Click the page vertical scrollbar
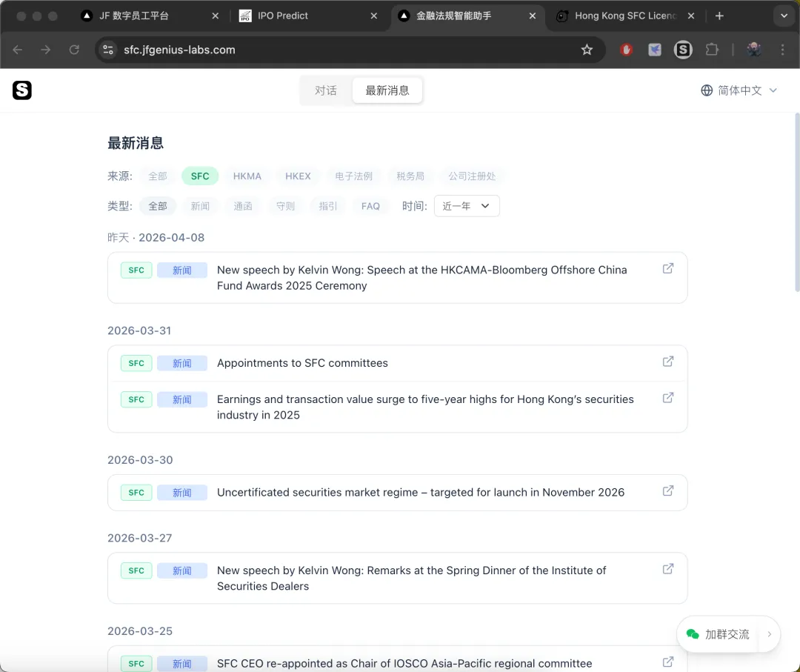 pos(797,202)
